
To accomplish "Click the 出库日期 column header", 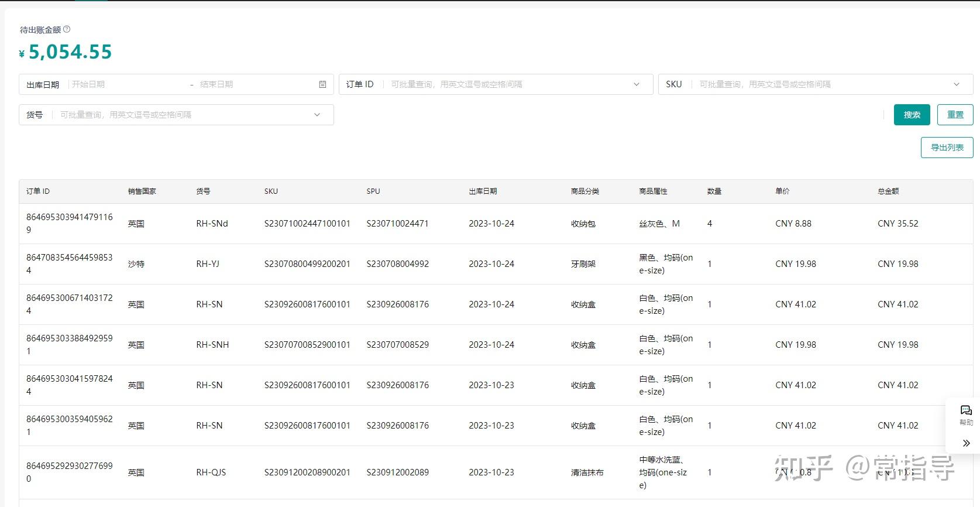I will [x=483, y=191].
